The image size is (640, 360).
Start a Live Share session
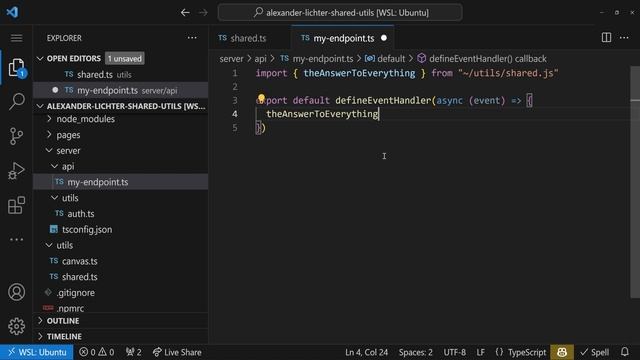[x=177, y=352]
